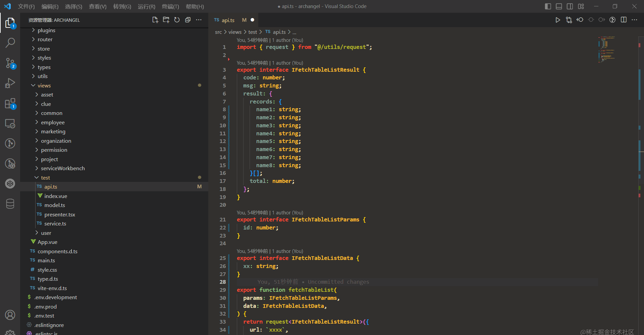The image size is (644, 335).
Task: Open the 终端(T) menu
Action: (x=170, y=6)
